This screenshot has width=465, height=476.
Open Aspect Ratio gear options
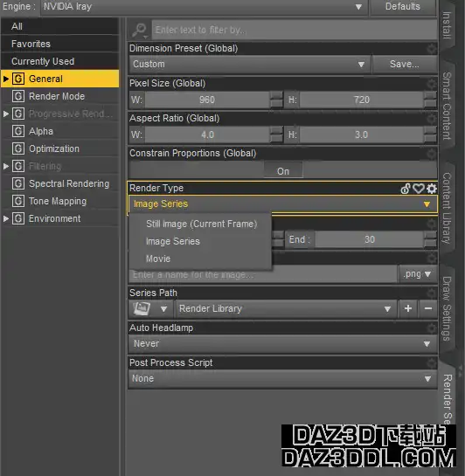(431, 119)
